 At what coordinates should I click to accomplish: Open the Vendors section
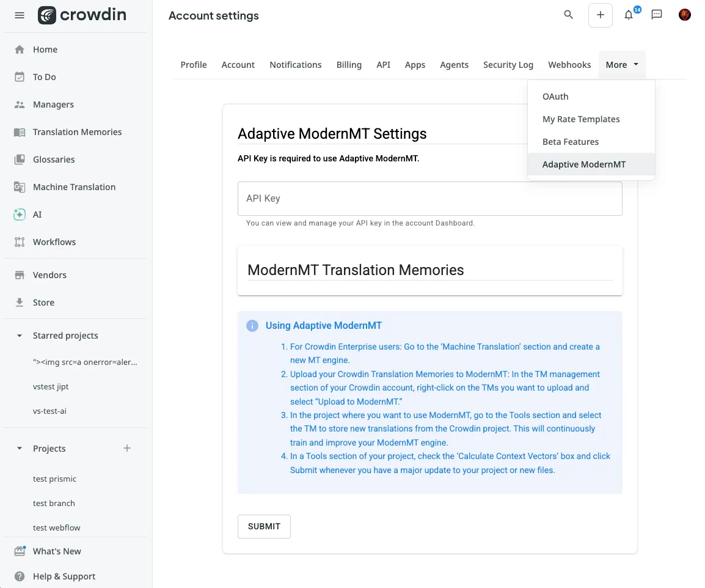[x=49, y=274]
